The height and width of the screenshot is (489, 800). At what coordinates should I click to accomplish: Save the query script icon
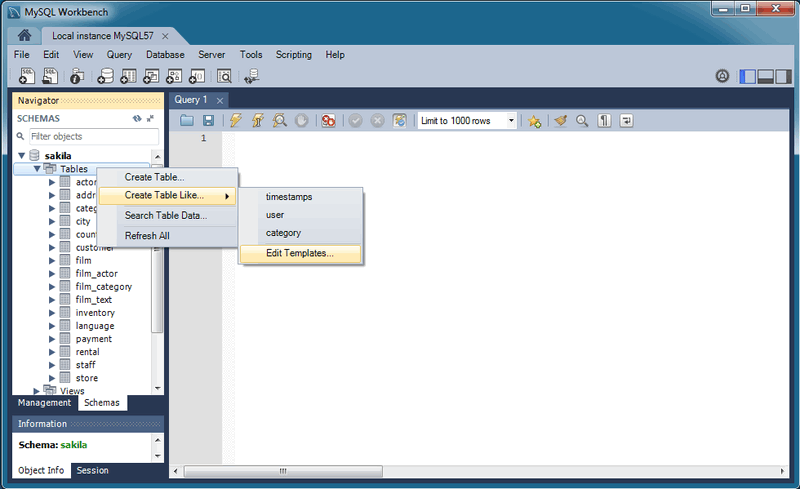(208, 120)
